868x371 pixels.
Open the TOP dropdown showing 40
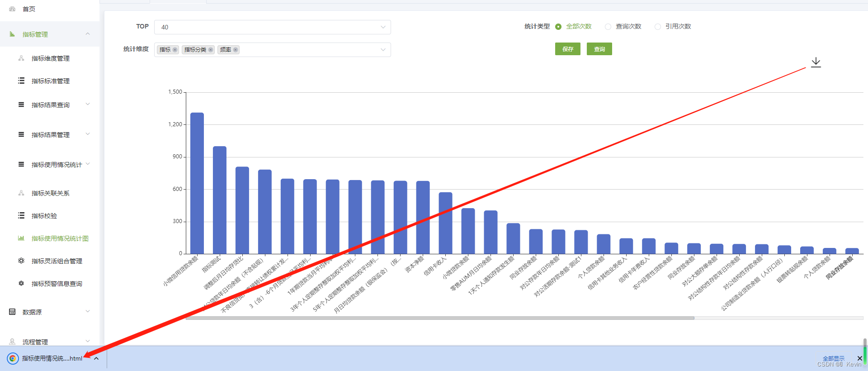pos(273,27)
